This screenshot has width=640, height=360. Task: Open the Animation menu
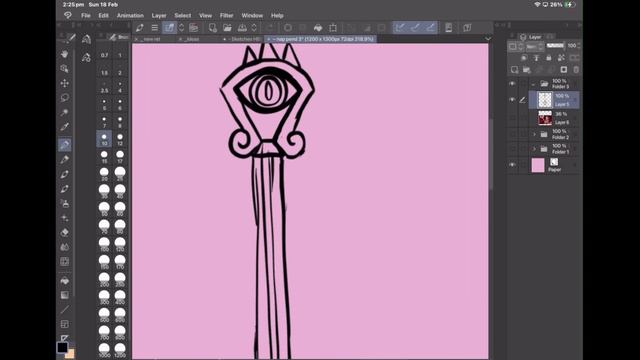(130, 16)
